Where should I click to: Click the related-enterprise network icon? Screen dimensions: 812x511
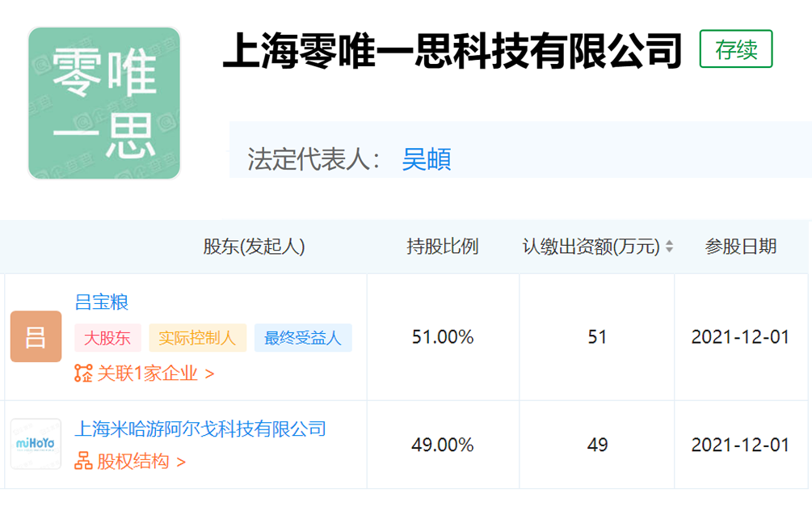[x=83, y=374]
